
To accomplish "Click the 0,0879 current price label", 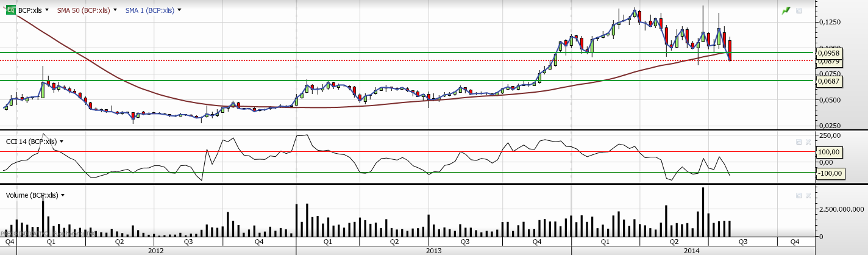I will click(828, 61).
